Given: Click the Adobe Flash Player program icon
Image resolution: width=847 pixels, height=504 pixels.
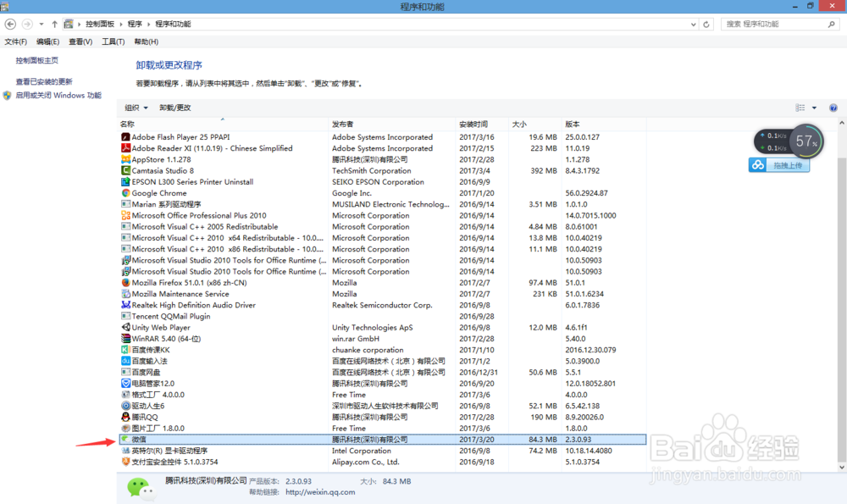Looking at the screenshot, I should 125,137.
